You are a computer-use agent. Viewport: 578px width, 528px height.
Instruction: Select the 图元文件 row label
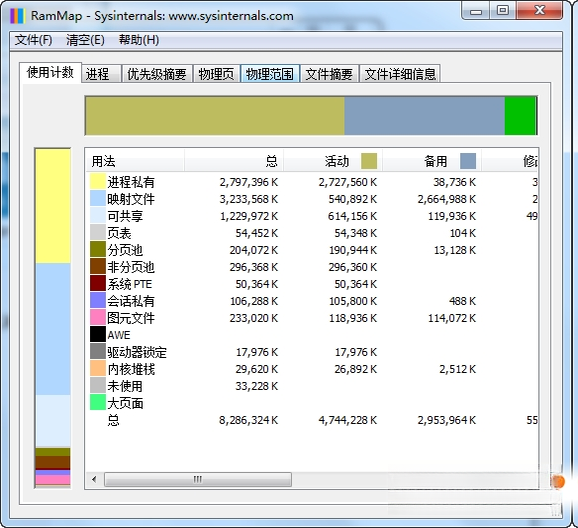pos(131,318)
